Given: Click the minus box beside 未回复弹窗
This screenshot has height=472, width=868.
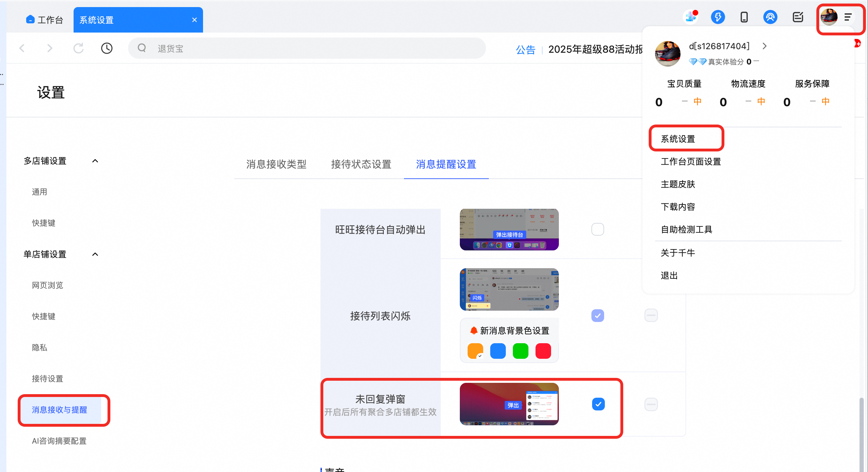Looking at the screenshot, I should pyautogui.click(x=651, y=404).
